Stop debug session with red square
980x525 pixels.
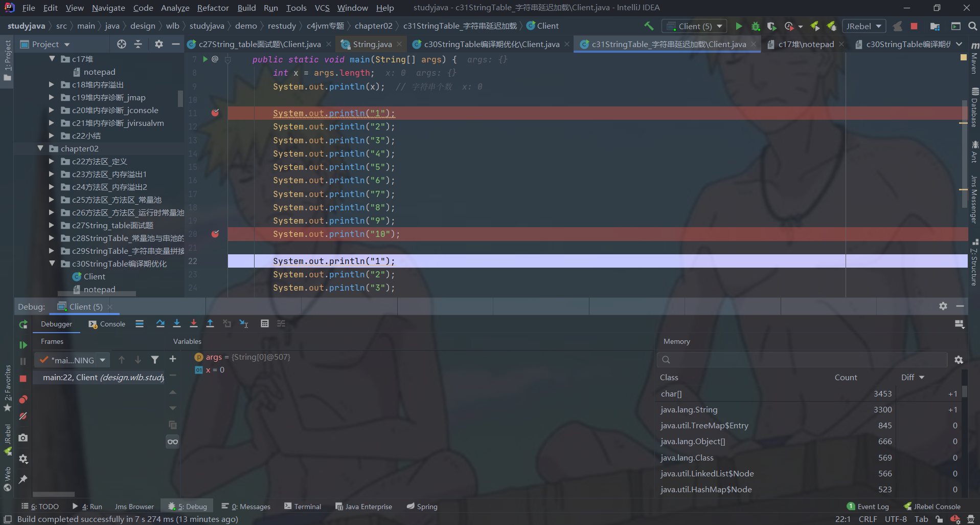click(23, 379)
